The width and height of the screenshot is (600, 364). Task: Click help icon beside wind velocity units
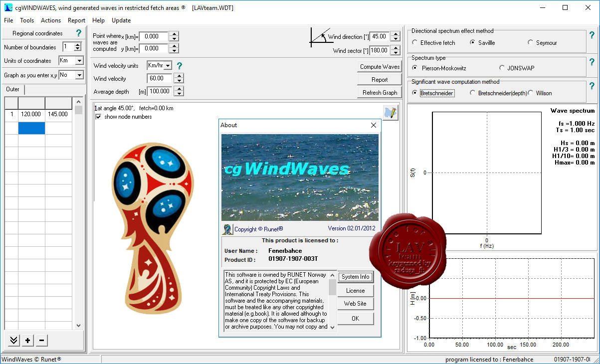click(180, 66)
